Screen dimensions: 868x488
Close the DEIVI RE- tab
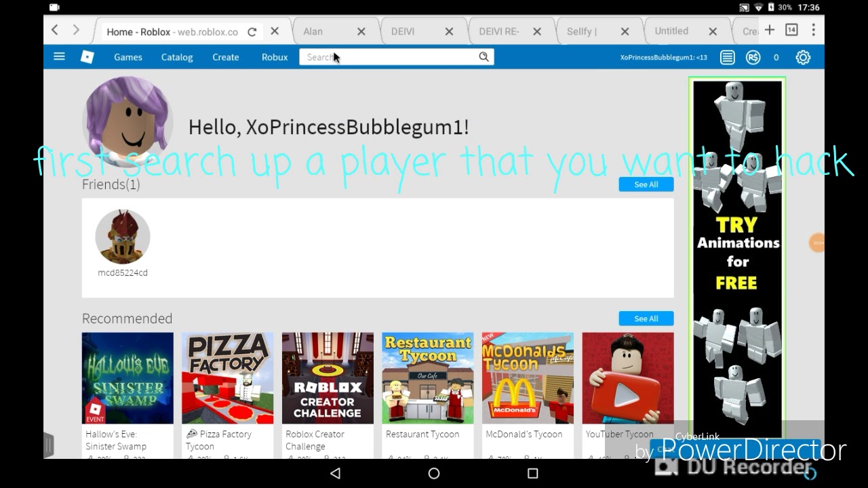[x=537, y=31]
